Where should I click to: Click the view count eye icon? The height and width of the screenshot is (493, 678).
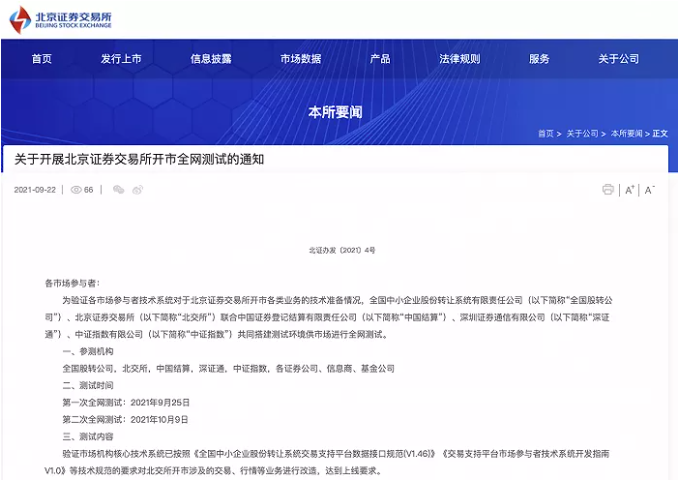76,190
